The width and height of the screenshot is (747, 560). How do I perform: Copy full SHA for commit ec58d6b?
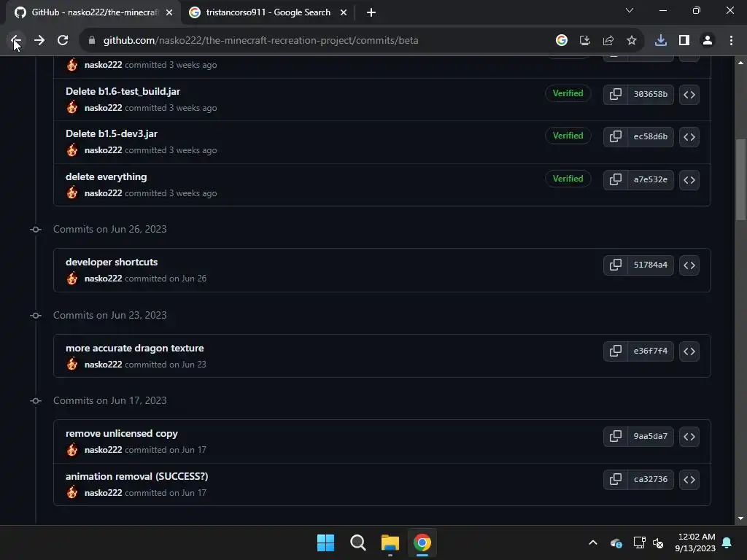pyautogui.click(x=616, y=136)
